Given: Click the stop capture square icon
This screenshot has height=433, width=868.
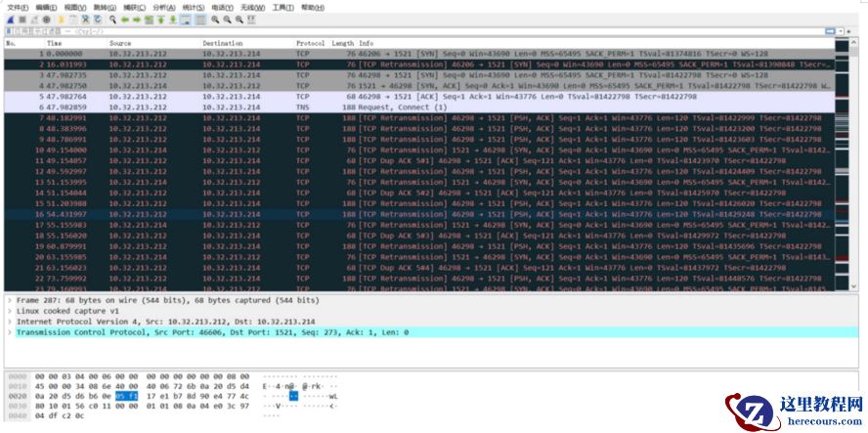Looking at the screenshot, I should coord(22,19).
